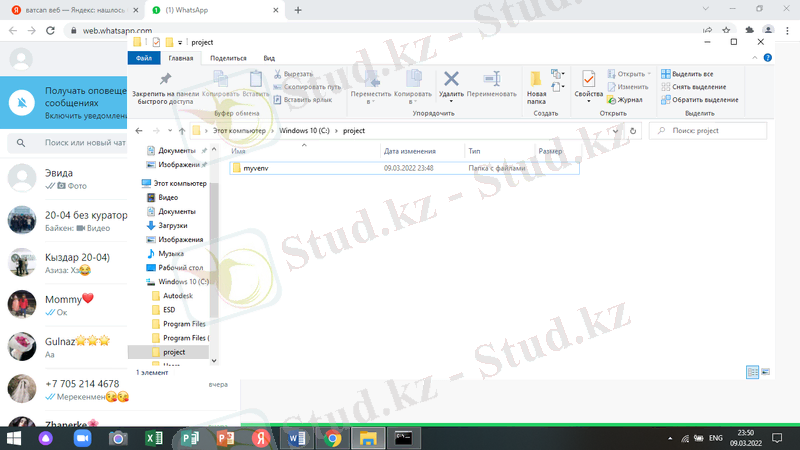Collapse the Explorer ribbon chevron
800x450 pixels.
755,58
